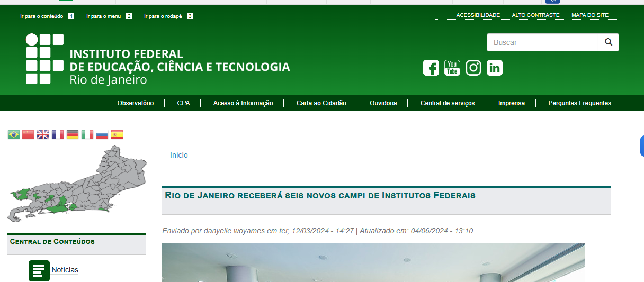644x282 pixels.
Task: Click the green Notícias icon
Action: 39,270
